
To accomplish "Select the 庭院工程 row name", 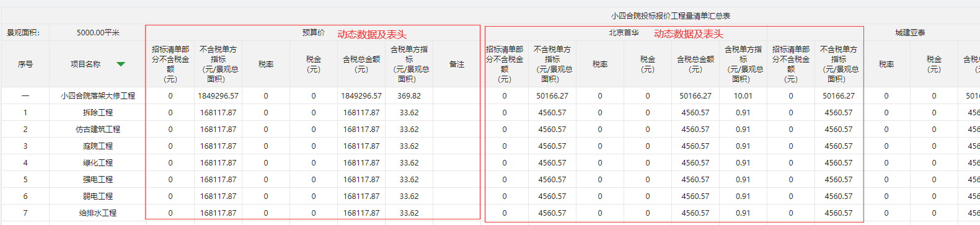I will pyautogui.click(x=98, y=146).
